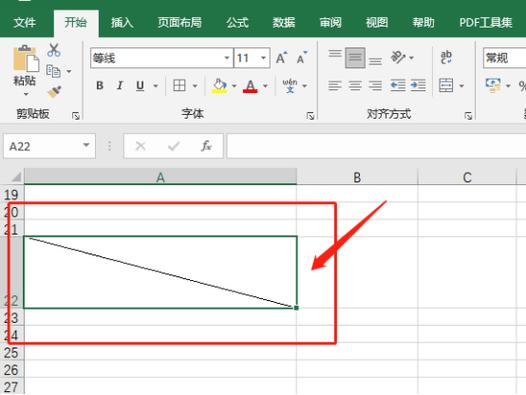
Task: Align text left
Action: [x=335, y=86]
